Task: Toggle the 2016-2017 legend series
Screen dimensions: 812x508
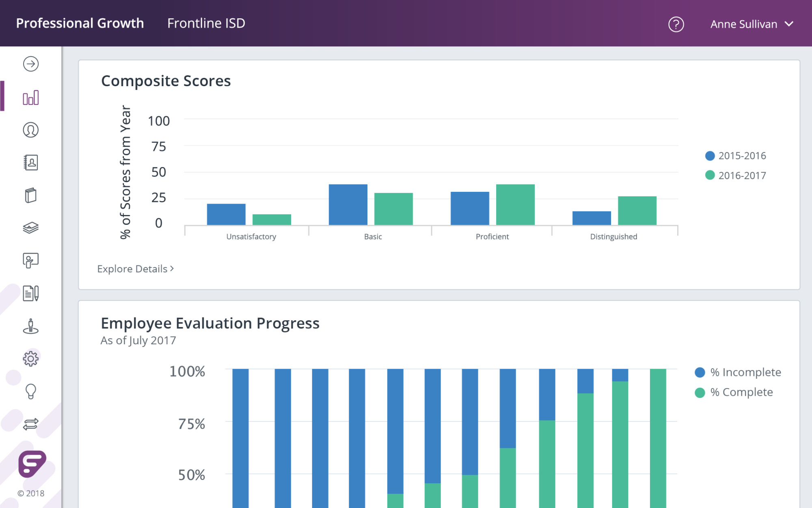Action: tap(736, 175)
